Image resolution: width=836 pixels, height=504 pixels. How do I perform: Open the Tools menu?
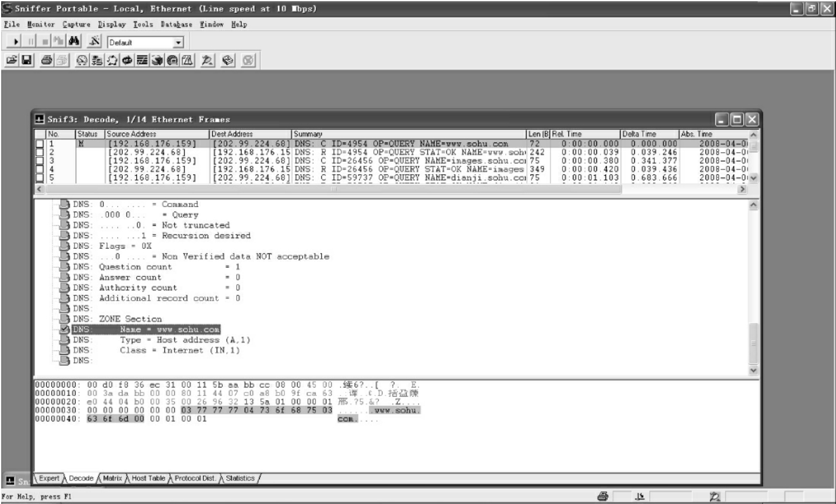pyautogui.click(x=143, y=25)
